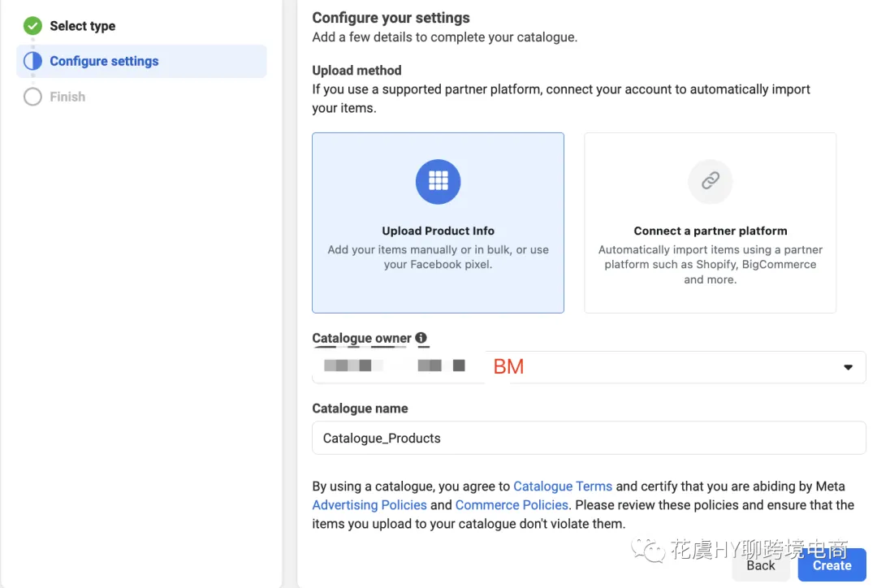This screenshot has width=877, height=588.
Task: Open the Catalogue Terms link
Action: 563,486
